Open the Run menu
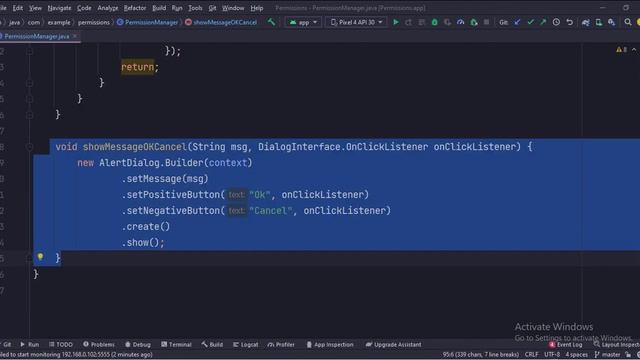Screen dimensions: 640x360 pos(177,8)
